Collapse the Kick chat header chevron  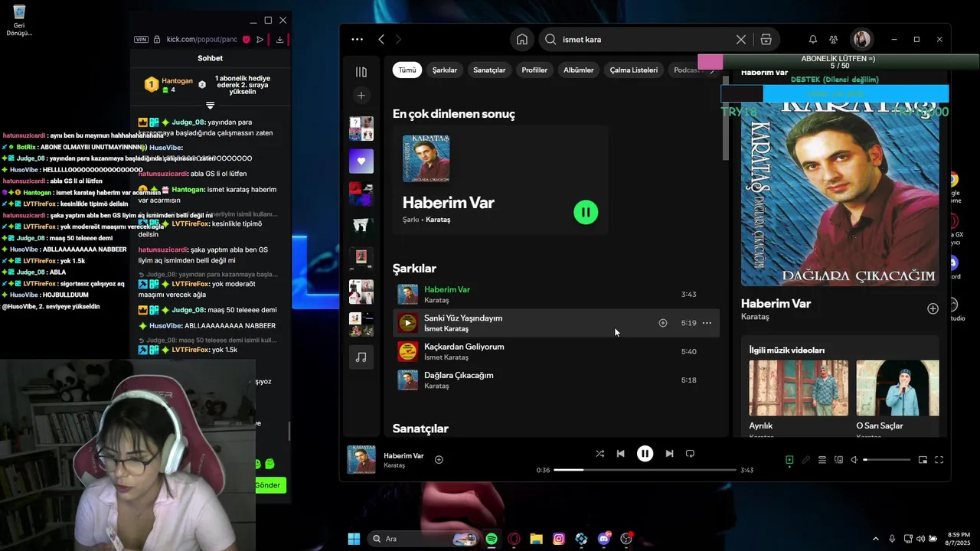coord(210,105)
